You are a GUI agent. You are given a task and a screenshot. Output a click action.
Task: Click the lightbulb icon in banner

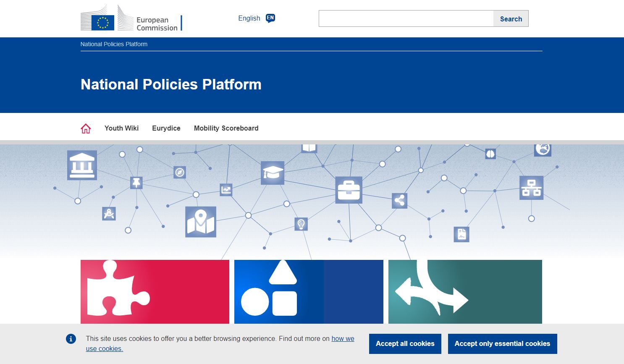pos(301,224)
